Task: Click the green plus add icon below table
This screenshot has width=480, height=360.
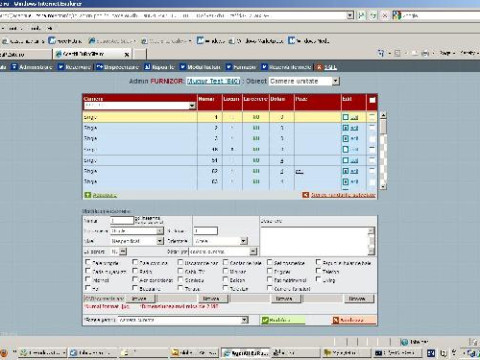Action: tap(88, 195)
